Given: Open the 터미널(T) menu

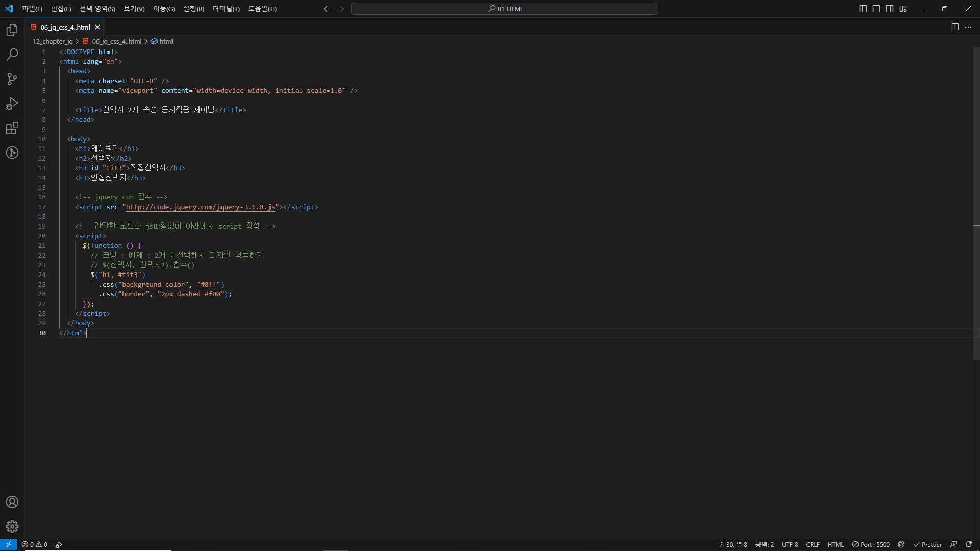Looking at the screenshot, I should (x=226, y=9).
